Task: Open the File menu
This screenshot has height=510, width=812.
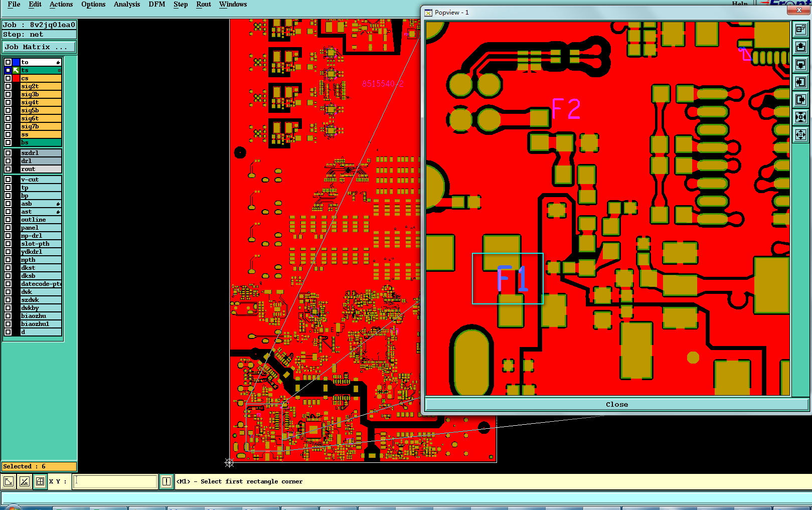Action: [14, 4]
